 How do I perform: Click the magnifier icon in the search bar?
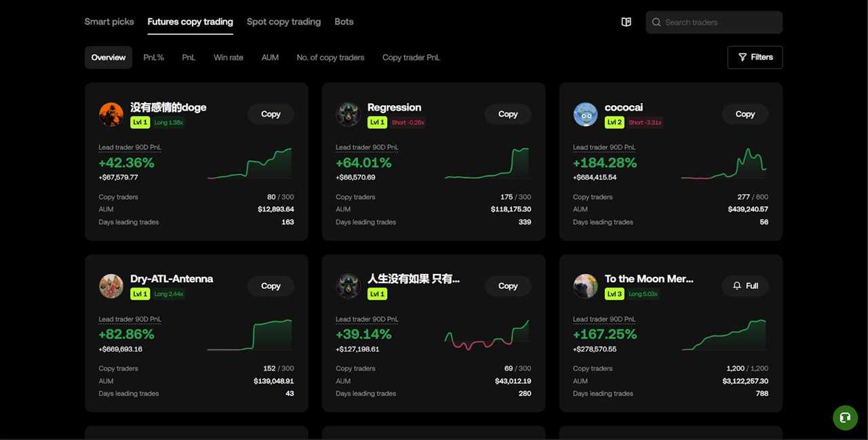[x=656, y=22]
